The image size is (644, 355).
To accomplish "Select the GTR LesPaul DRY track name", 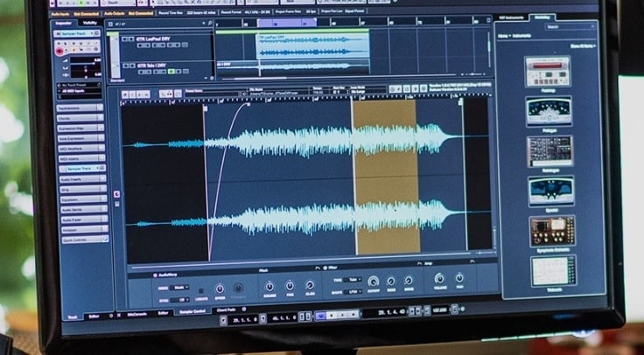I will 154,38.
